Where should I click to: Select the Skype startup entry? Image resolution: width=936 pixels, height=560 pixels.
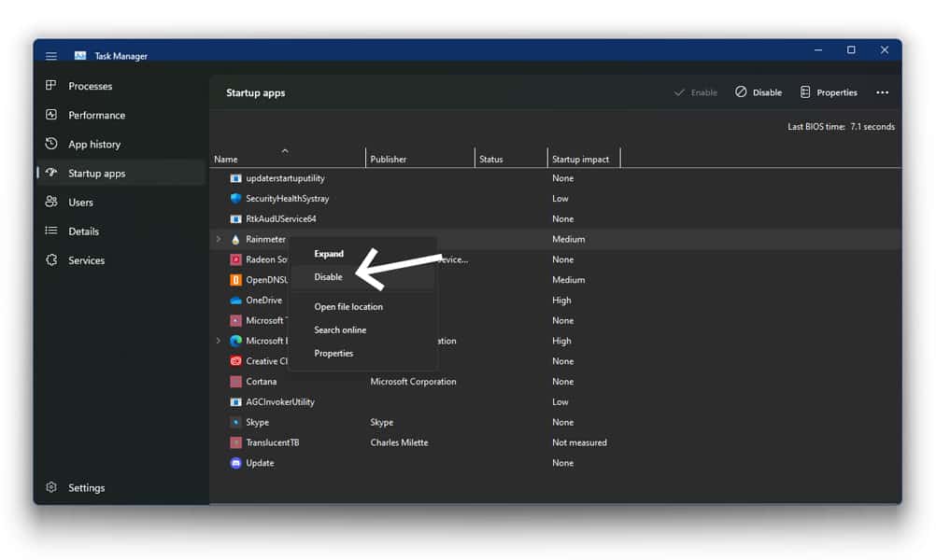(555, 422)
